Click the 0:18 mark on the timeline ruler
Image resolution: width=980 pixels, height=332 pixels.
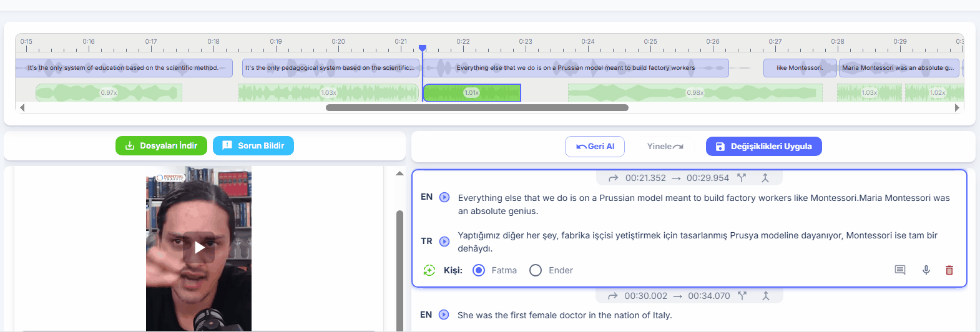pyautogui.click(x=213, y=42)
